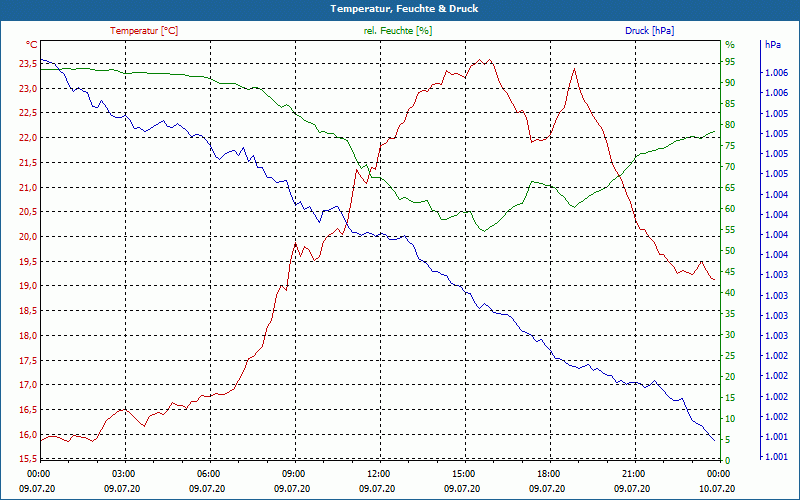This screenshot has width=800, height=500.
Task: Click the 45 humidity axis tick label
Action: (x=730, y=272)
